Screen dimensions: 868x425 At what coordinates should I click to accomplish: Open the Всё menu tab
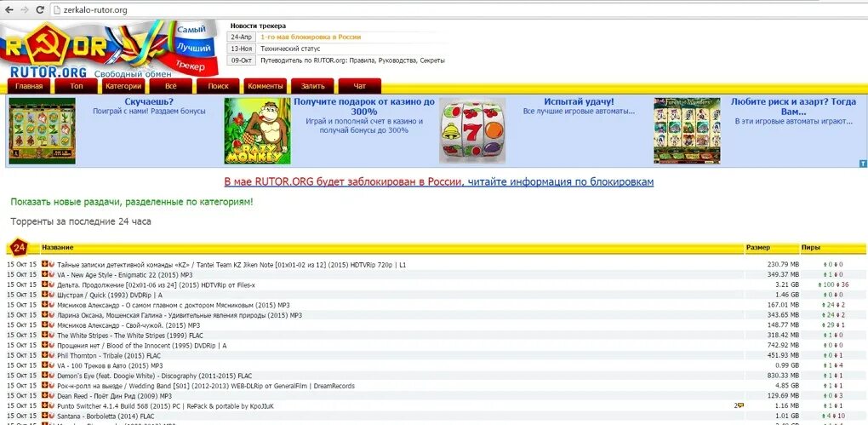click(x=170, y=86)
